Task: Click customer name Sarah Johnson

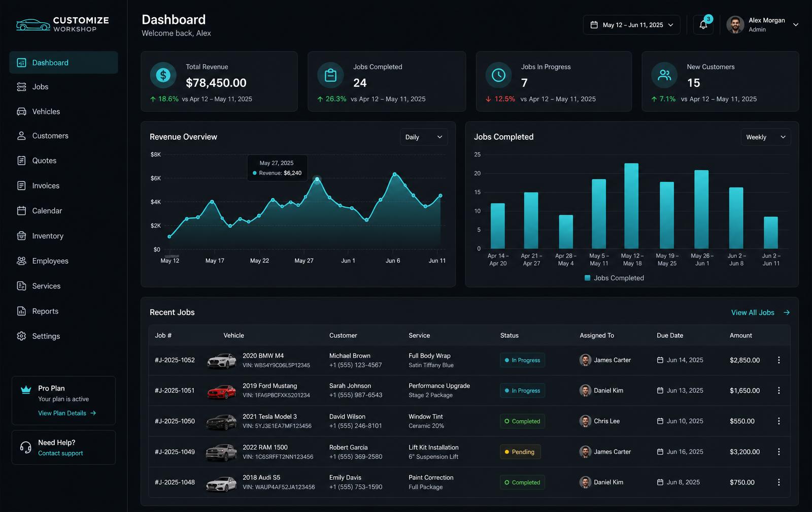Action: click(x=350, y=386)
